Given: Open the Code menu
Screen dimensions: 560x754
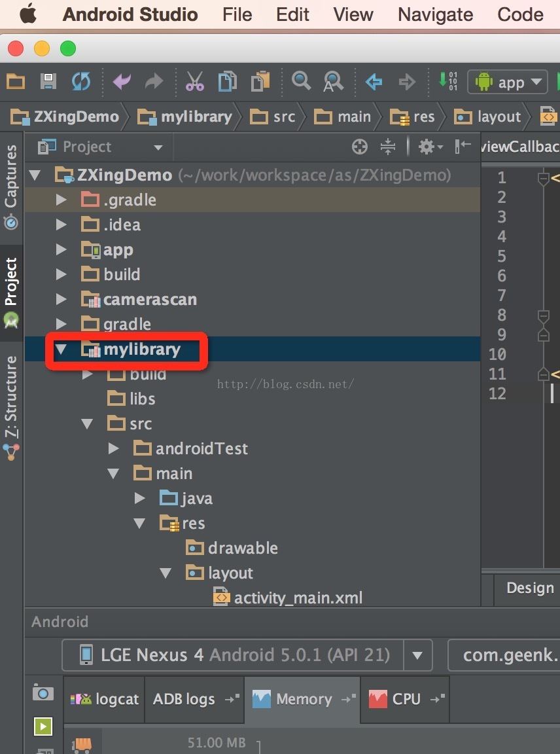Looking at the screenshot, I should coord(521,14).
